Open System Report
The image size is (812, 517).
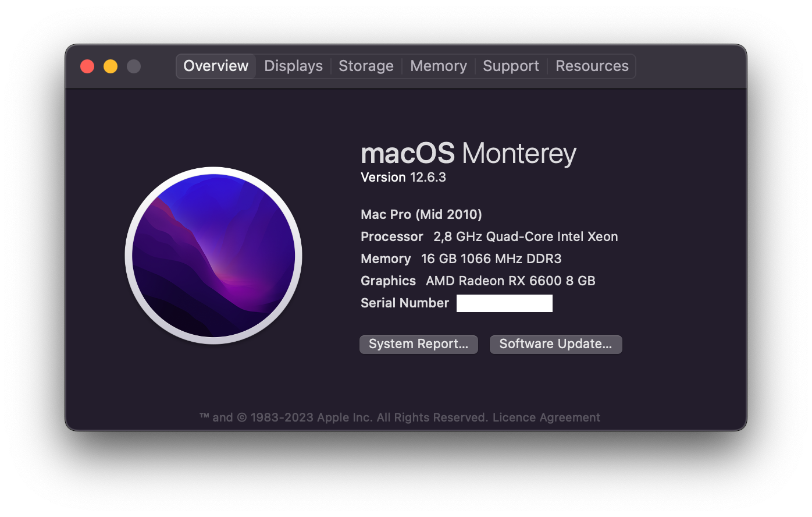click(419, 344)
